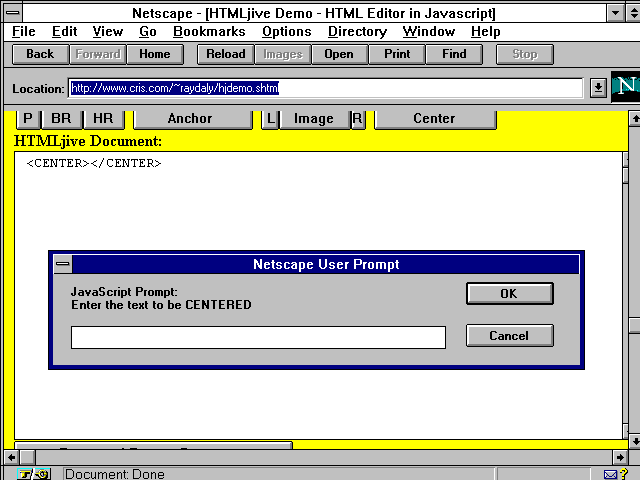The width and height of the screenshot is (640, 480).
Task: Click the Netscape N logo icon
Action: [x=625, y=87]
